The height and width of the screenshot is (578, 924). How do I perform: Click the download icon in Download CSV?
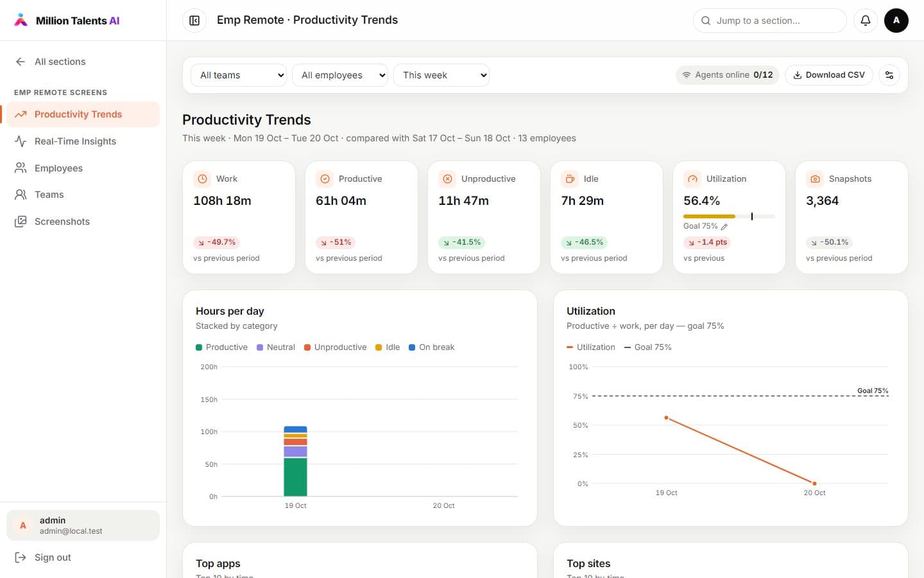[x=798, y=75]
